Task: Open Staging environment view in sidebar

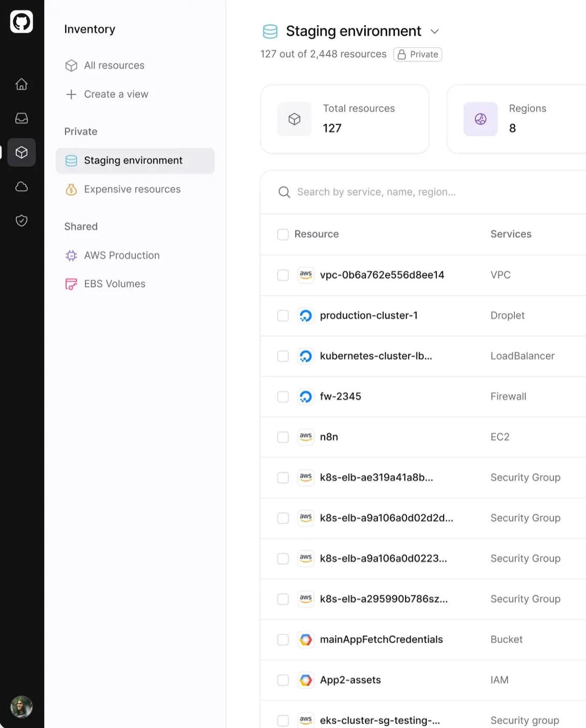Action: [x=135, y=161]
